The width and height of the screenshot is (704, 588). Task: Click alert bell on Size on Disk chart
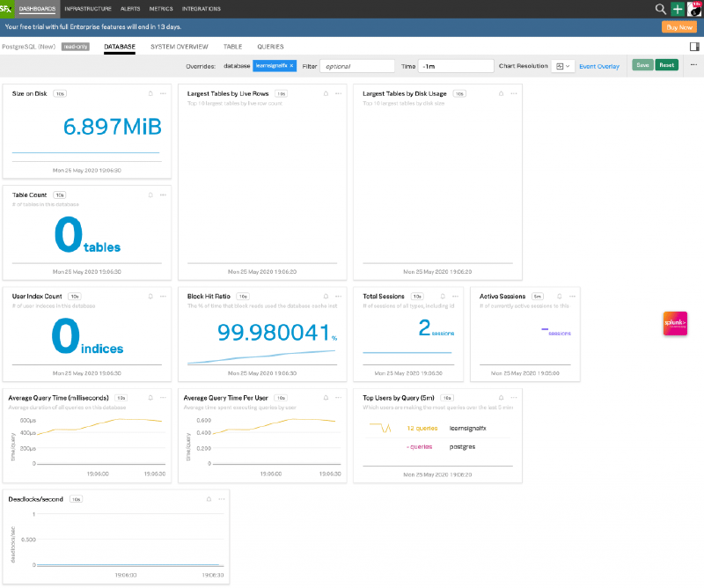coord(150,93)
